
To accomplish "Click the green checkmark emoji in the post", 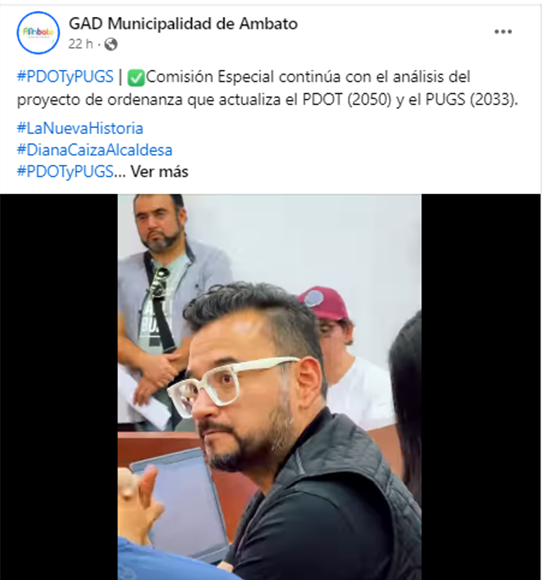I will point(136,78).
